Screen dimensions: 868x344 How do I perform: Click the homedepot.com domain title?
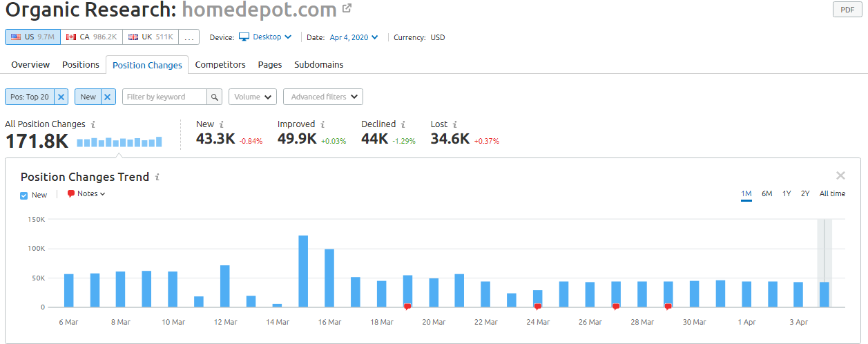point(260,10)
